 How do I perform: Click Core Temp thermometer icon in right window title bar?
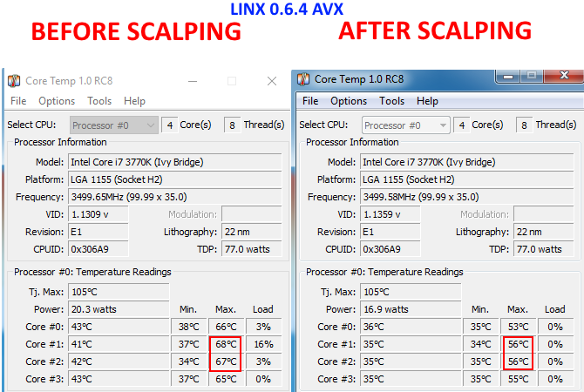304,79
